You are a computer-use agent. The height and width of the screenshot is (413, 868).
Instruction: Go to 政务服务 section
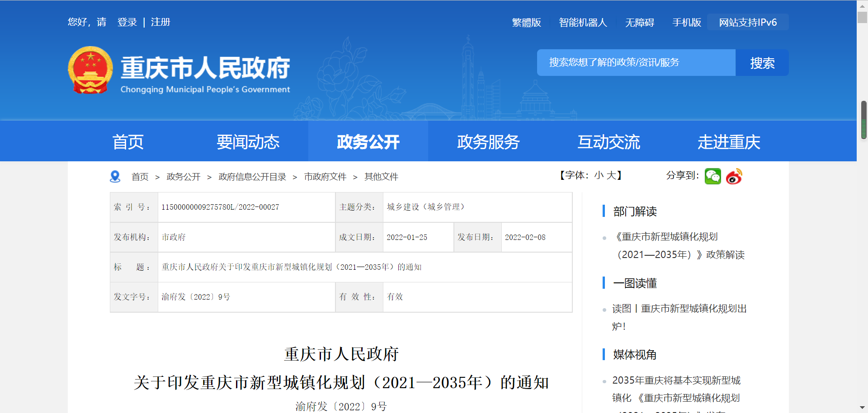(x=488, y=142)
